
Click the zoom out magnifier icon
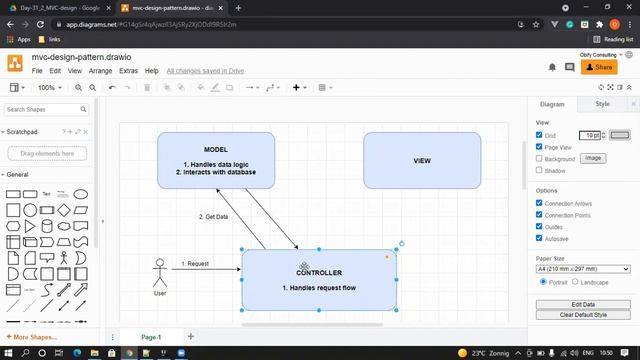click(x=93, y=88)
